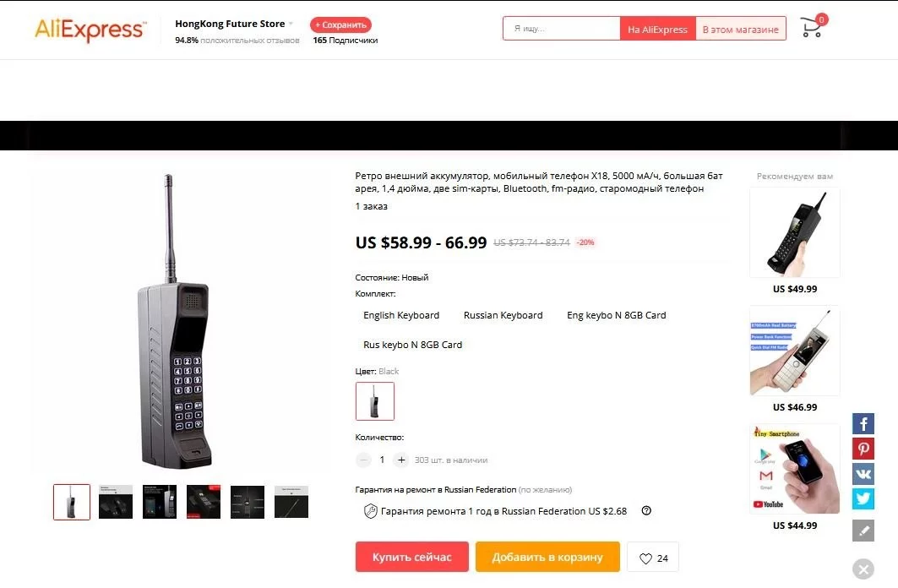This screenshot has height=588, width=898.
Task: Share product on Pinterest
Action: pyautogui.click(x=863, y=449)
